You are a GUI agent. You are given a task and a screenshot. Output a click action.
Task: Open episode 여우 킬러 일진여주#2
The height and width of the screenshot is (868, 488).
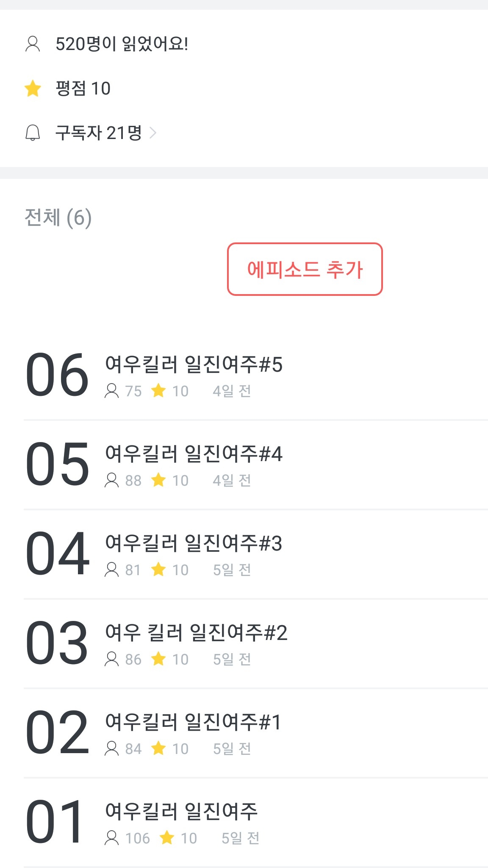(x=196, y=633)
